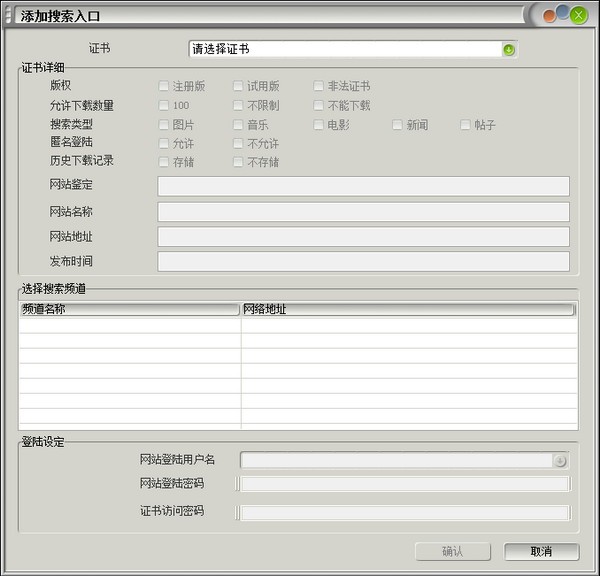Check the 允许 anonymous login checkbox
The image size is (600, 576).
coord(163,144)
